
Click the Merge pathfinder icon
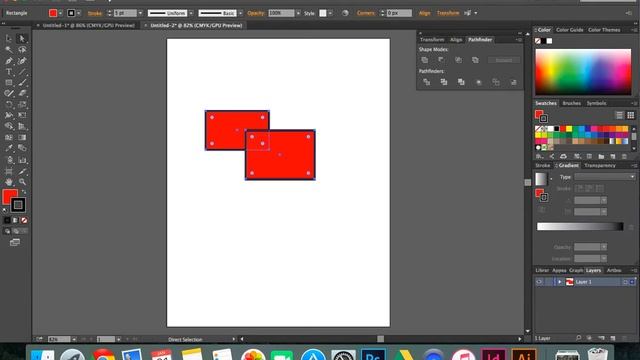(x=461, y=82)
